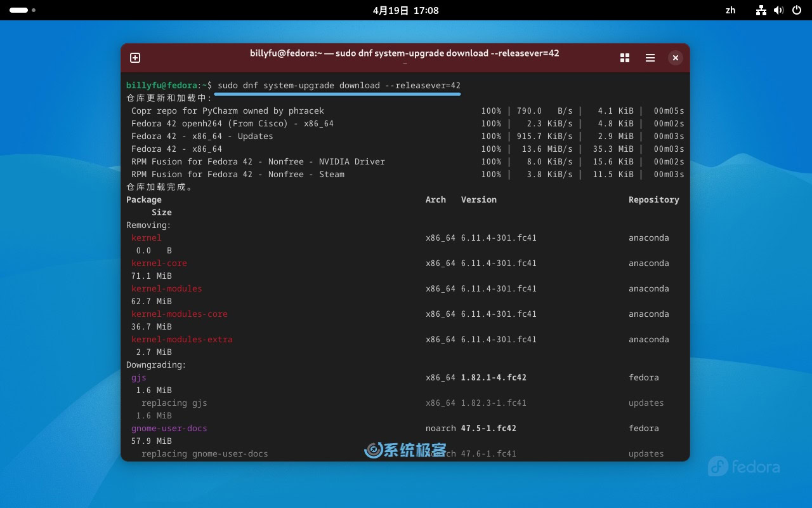Click the 'Removing:' section label
812x508 pixels.
coord(149,225)
